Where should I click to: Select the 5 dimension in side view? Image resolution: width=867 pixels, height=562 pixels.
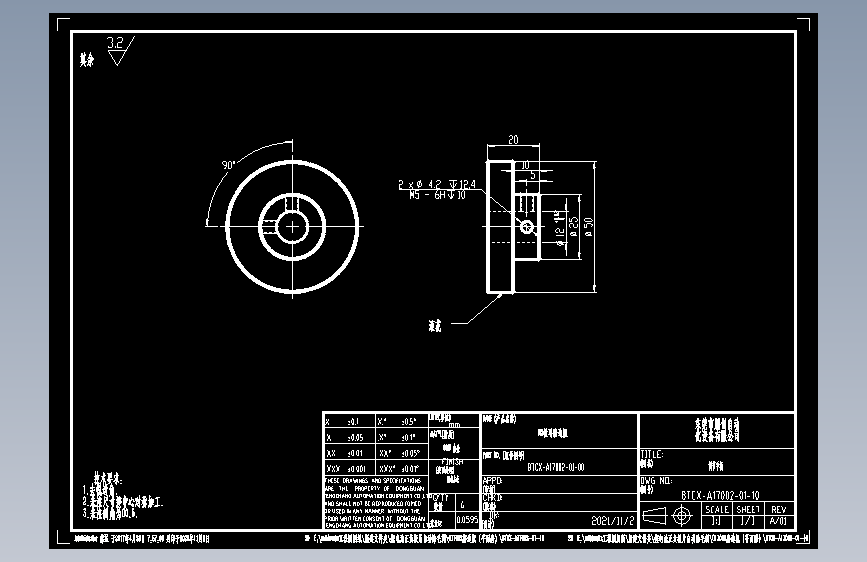click(532, 175)
